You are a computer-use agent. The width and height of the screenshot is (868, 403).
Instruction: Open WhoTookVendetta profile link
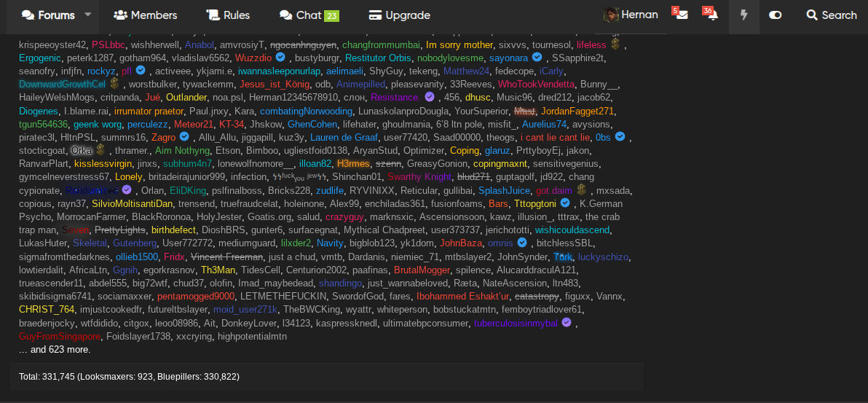pyautogui.click(x=536, y=85)
